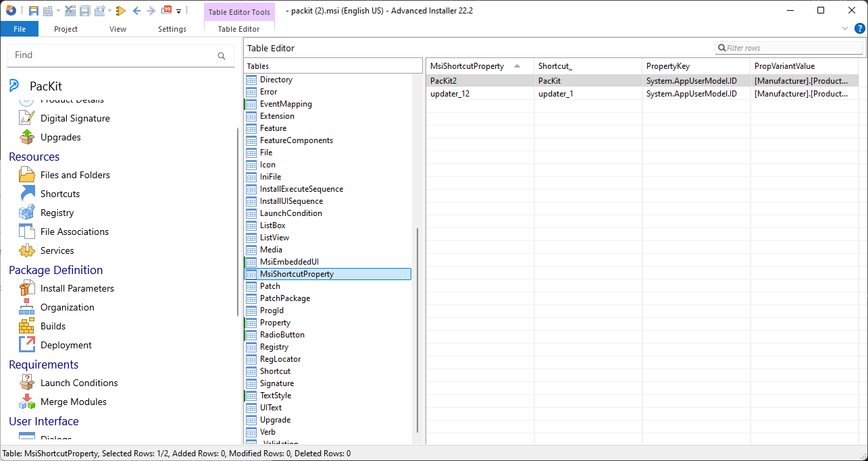This screenshot has width=868, height=461.
Task: Open the Customize Quick Access Toolbar dropdown
Action: click(x=179, y=11)
